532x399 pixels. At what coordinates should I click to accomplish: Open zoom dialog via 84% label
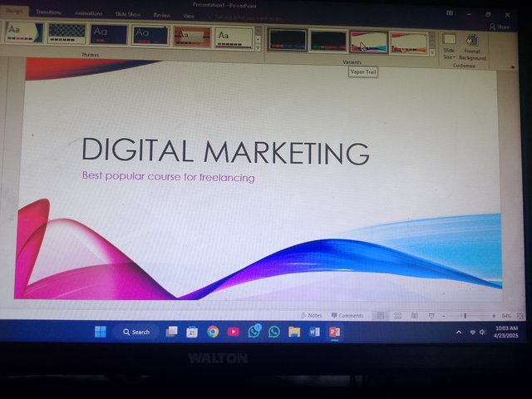506,316
